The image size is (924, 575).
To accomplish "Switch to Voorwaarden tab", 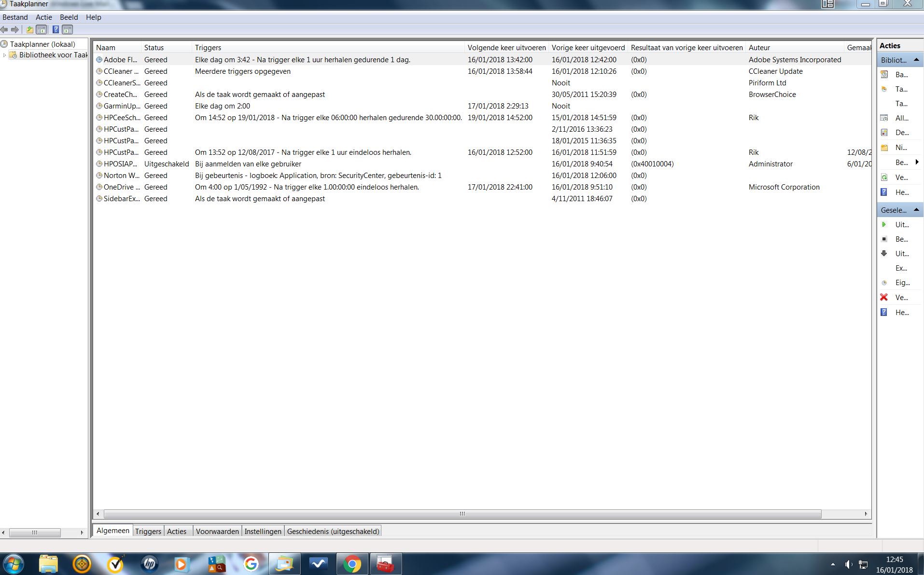I will pyautogui.click(x=217, y=531).
